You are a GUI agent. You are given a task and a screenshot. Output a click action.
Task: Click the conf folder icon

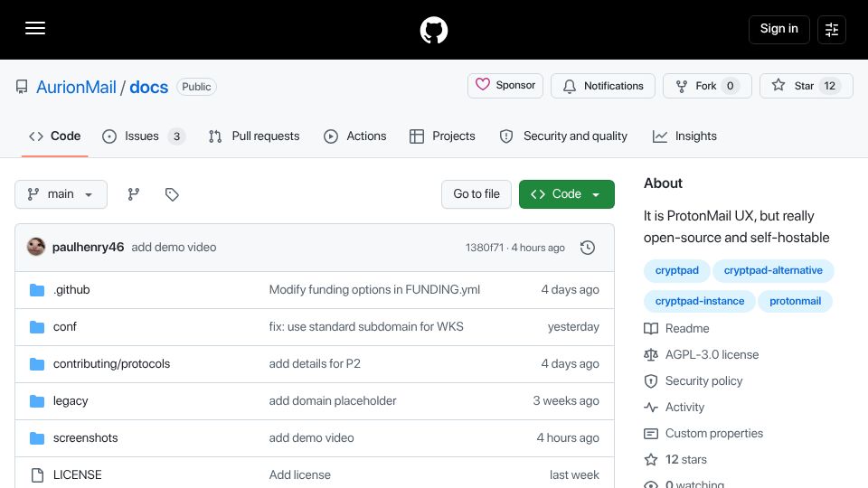click(37, 327)
